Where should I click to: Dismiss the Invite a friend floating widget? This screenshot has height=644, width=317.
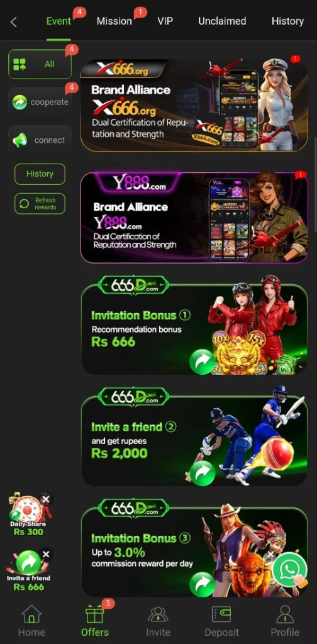pos(46,554)
